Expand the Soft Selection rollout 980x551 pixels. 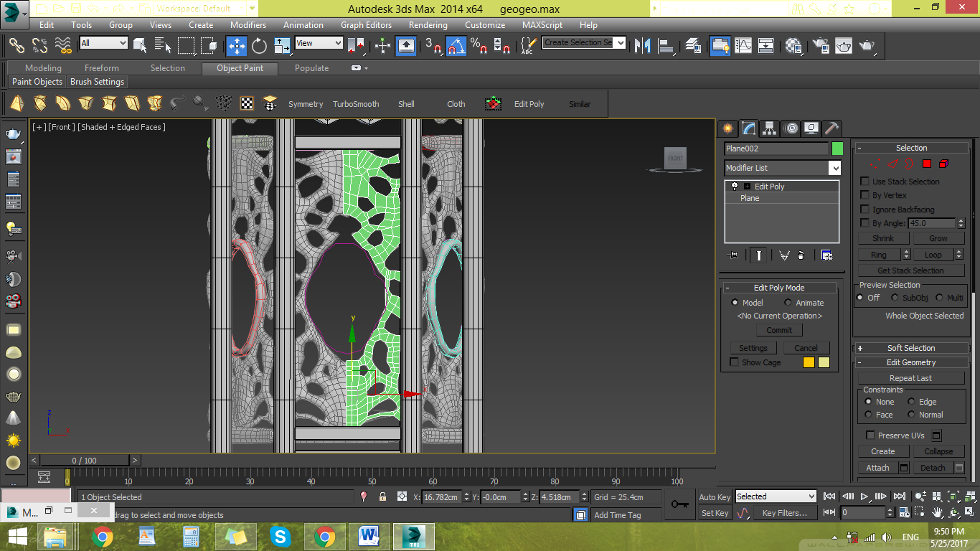(911, 348)
